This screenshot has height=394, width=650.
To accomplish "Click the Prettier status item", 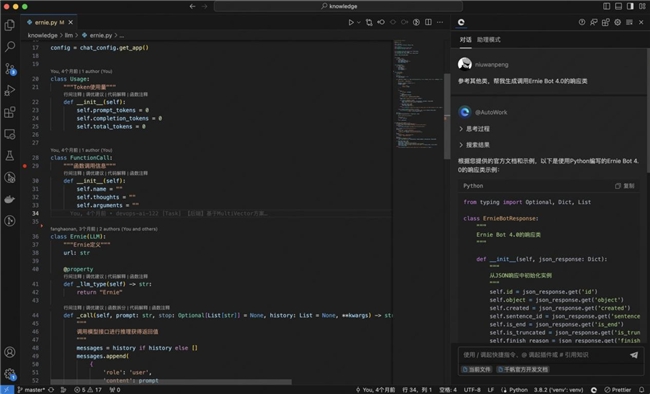I will pos(618,390).
